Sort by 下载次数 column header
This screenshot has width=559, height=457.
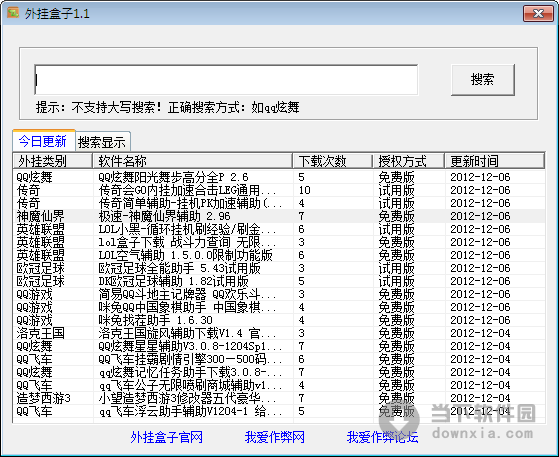(333, 161)
